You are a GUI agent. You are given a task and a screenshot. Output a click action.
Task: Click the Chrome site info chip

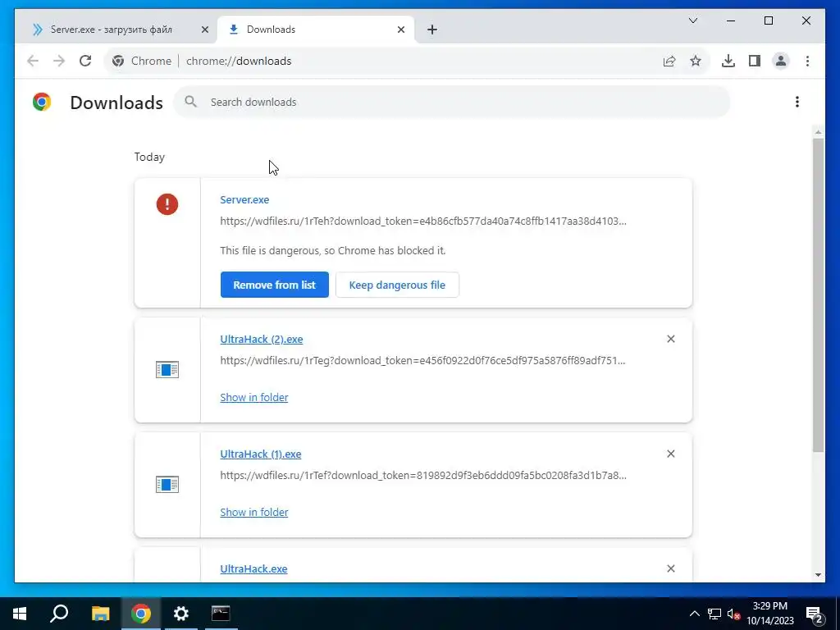[141, 61]
